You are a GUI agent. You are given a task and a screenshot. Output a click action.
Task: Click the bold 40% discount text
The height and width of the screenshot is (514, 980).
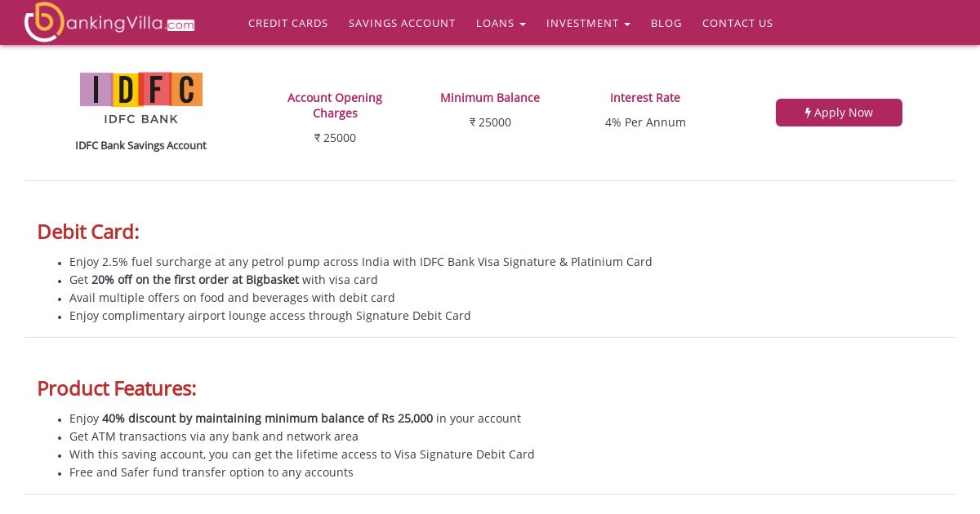click(x=267, y=419)
